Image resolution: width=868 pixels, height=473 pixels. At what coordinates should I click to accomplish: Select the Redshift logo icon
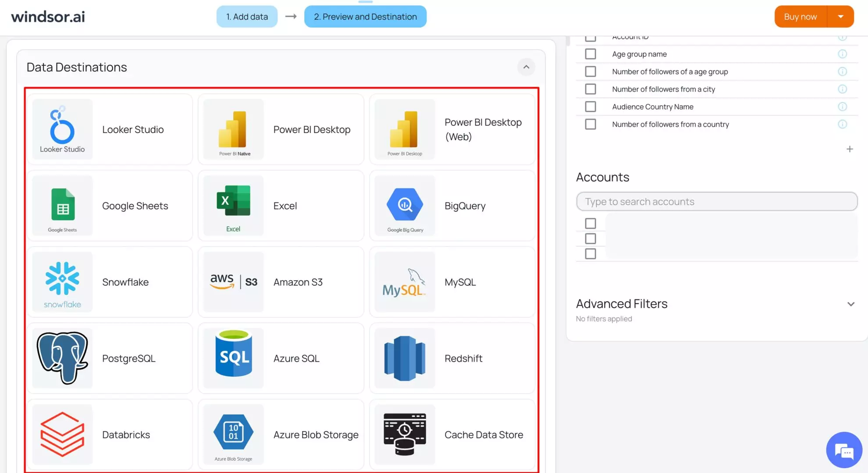click(x=405, y=358)
